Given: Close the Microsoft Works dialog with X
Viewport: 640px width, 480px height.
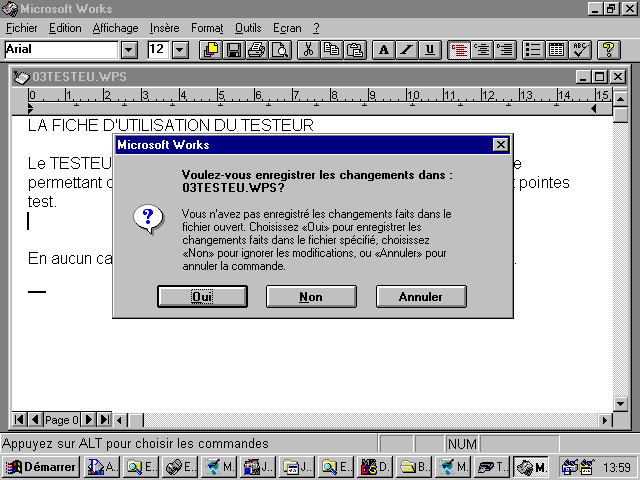Looking at the screenshot, I should click(x=500, y=144).
